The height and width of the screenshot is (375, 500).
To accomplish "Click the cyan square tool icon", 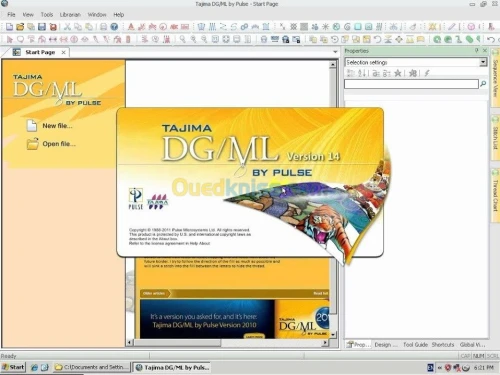I will click(x=358, y=27).
